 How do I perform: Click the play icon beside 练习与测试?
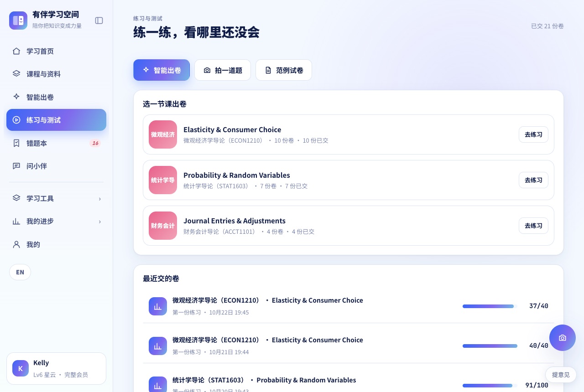coord(16,120)
